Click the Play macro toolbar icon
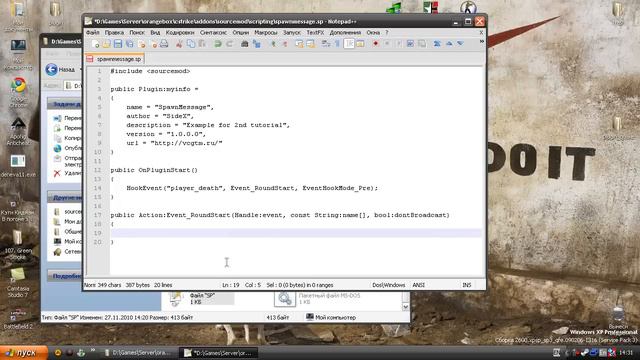This screenshot has height=360, width=640. [x=398, y=44]
